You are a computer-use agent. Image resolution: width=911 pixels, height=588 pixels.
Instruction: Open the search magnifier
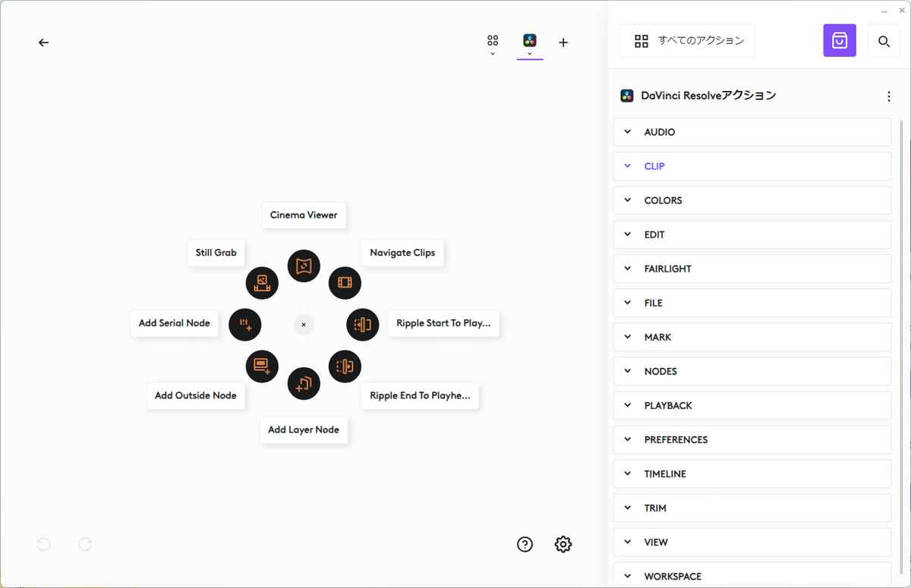pos(884,41)
